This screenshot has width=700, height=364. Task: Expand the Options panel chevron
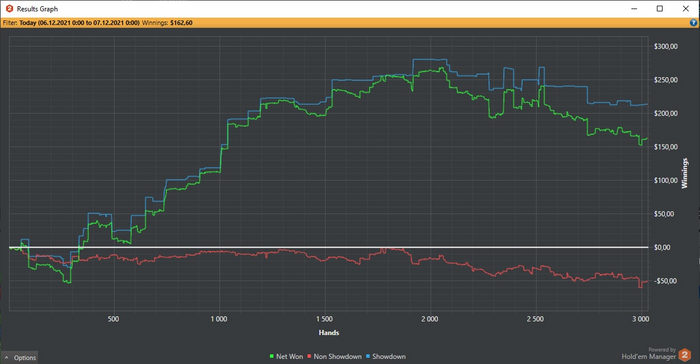coord(7,358)
